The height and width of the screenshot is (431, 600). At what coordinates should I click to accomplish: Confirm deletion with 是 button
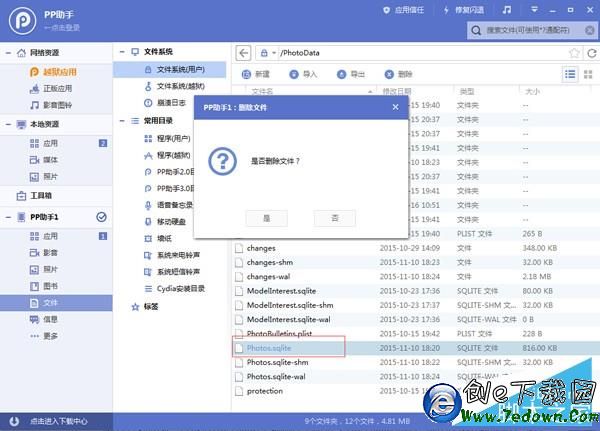pos(266,218)
